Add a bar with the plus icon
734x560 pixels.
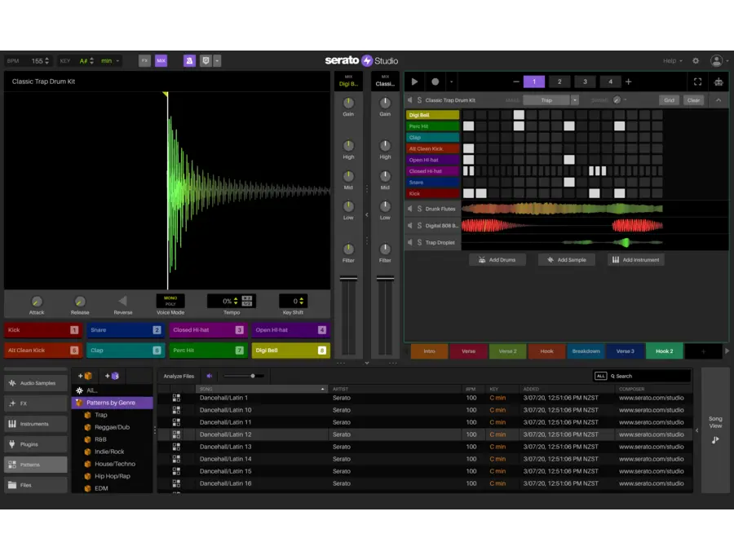coord(629,82)
